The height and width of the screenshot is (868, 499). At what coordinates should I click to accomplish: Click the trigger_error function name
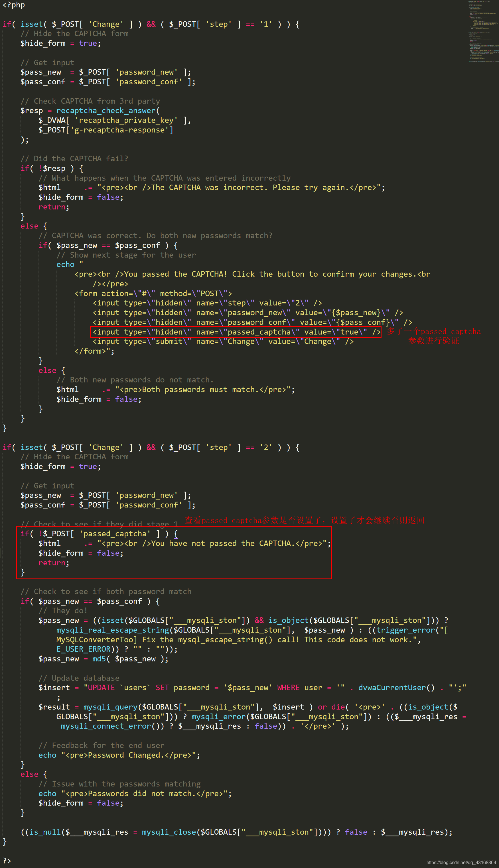tap(406, 630)
